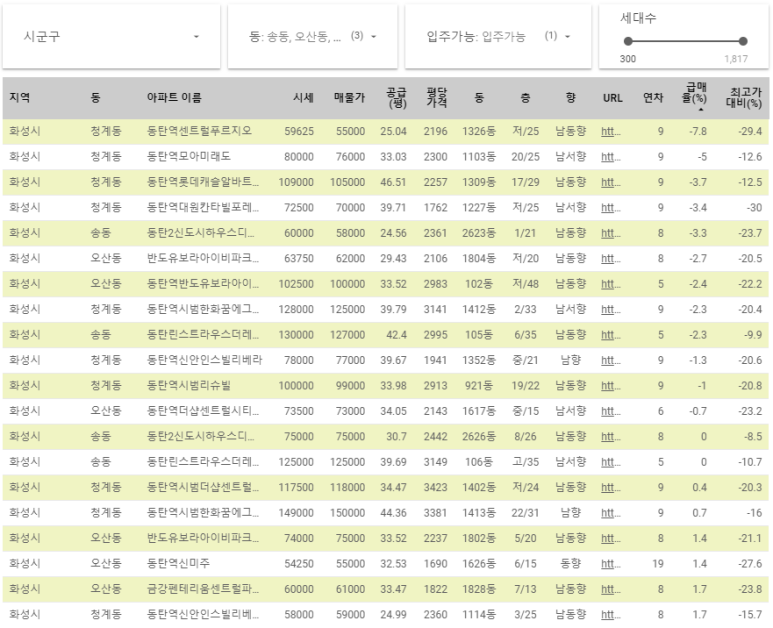This screenshot has height=628, width=773.
Task: Click 층 cell 고/35
Action: tap(526, 462)
